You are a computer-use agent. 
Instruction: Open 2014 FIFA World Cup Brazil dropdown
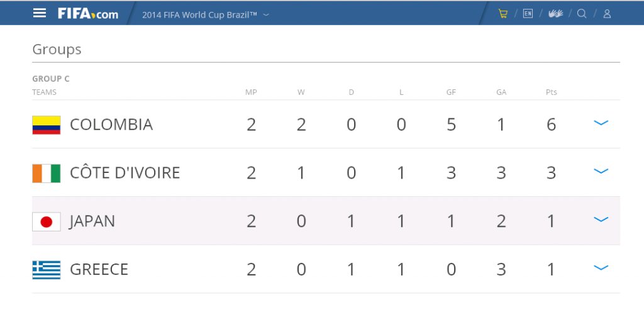click(206, 15)
